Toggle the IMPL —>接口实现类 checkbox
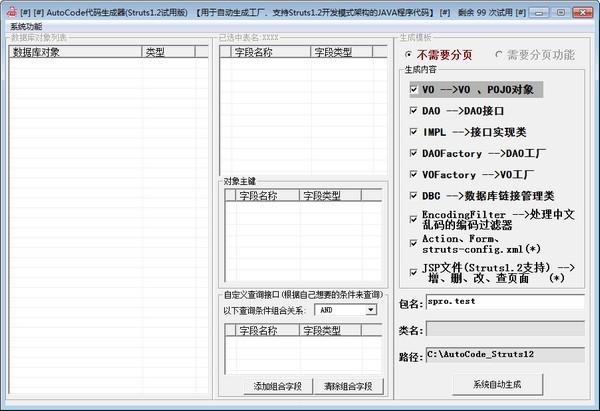Screen dimensions: 600x411 pos(413,132)
